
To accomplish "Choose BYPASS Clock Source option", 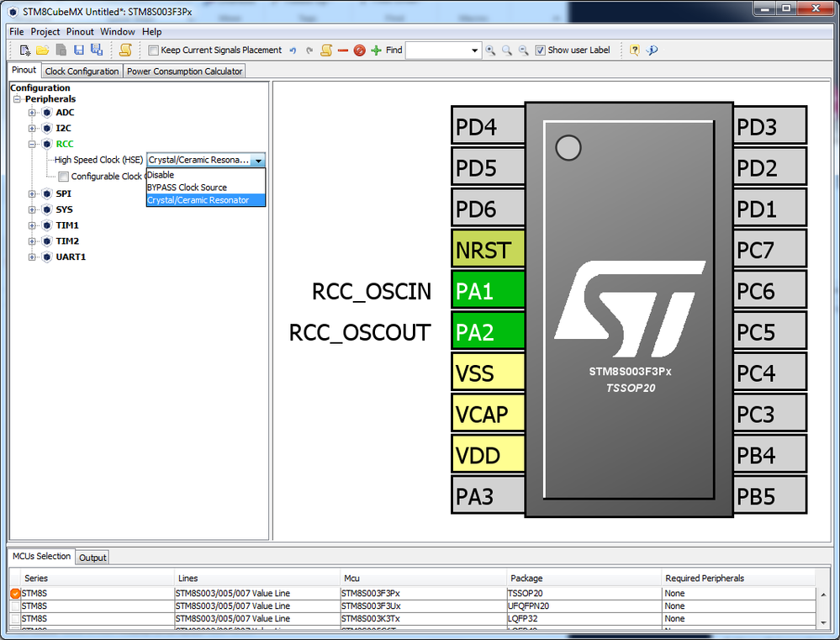I will click(x=206, y=188).
